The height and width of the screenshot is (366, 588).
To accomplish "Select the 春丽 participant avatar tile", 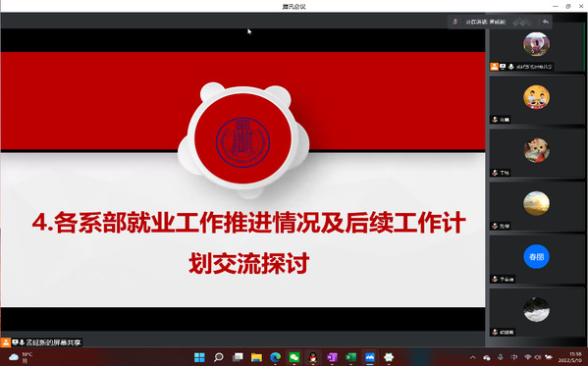I will [x=536, y=259].
